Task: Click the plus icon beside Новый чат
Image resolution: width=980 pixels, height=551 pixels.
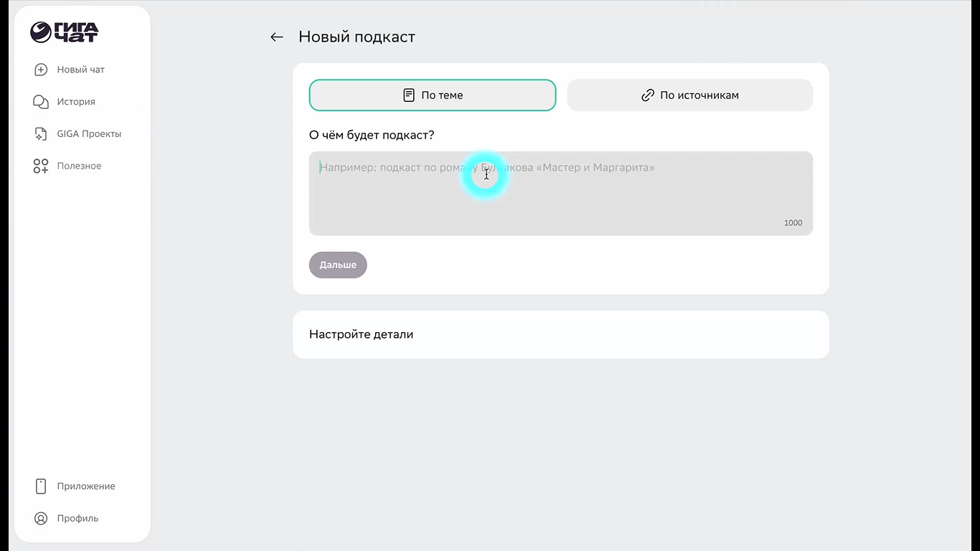Action: tap(41, 70)
